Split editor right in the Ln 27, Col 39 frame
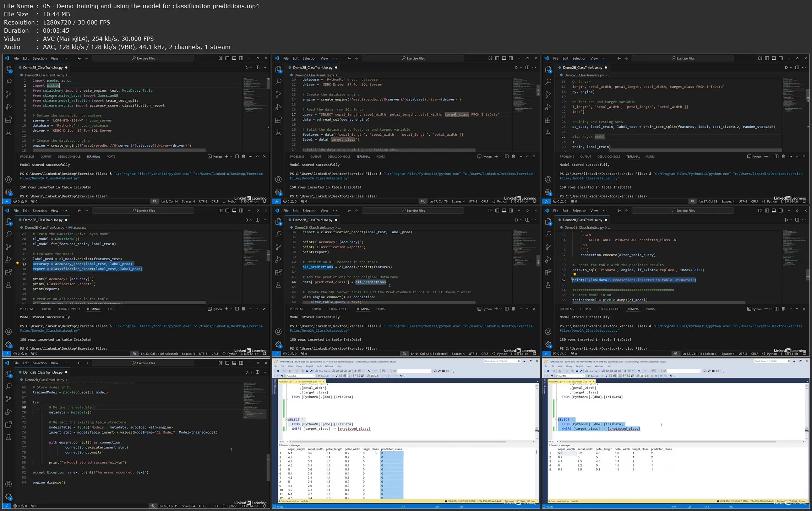This screenshot has width=812, height=511. 797,67
